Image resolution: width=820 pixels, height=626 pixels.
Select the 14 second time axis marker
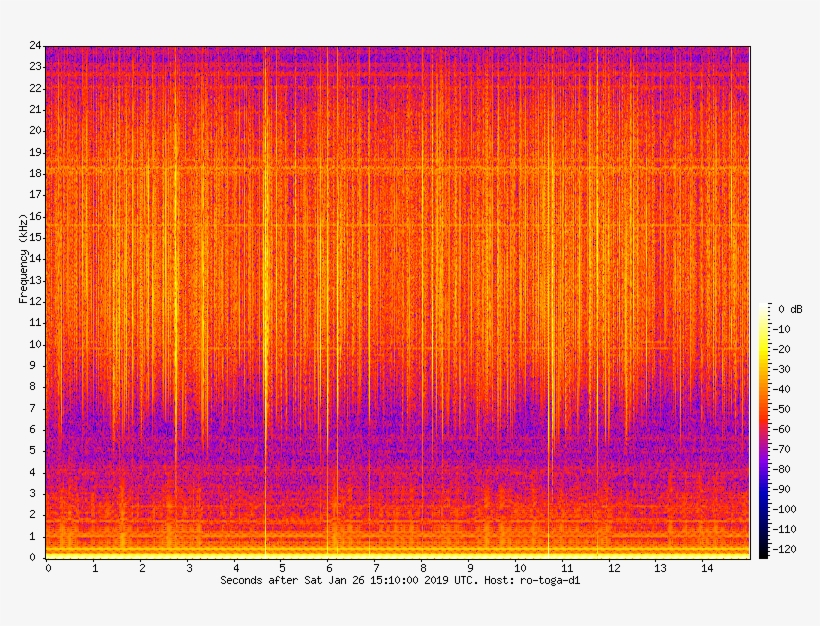706,568
